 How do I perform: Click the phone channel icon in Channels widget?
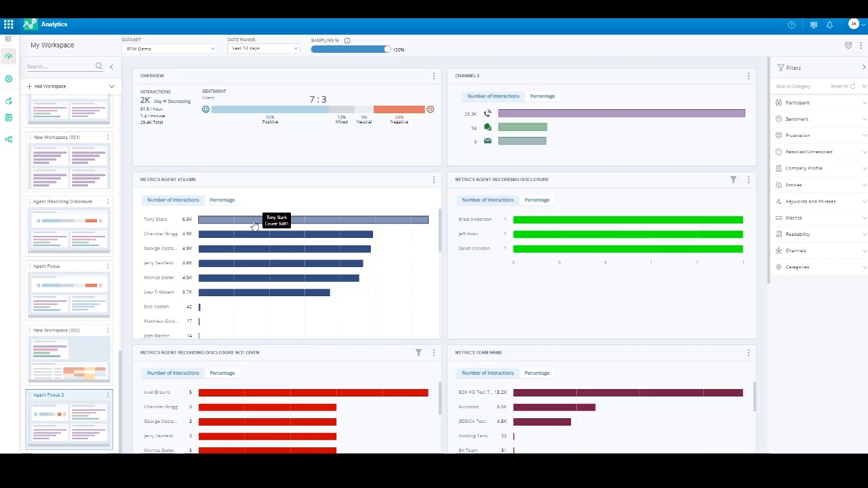488,113
